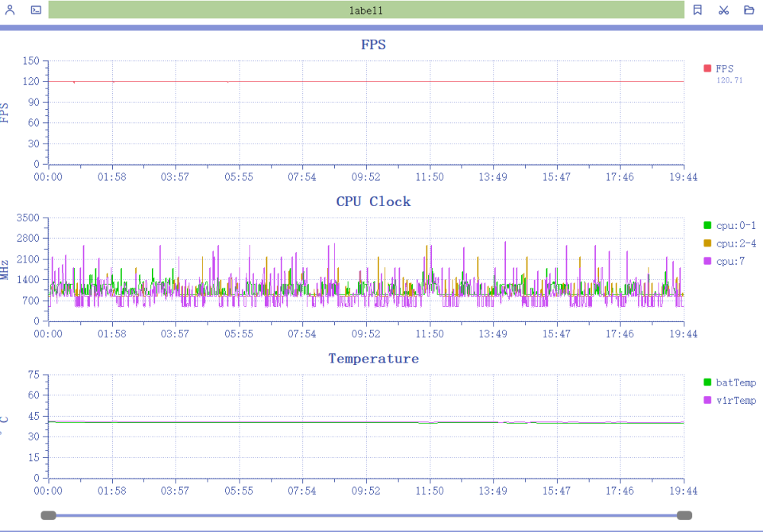This screenshot has width=763, height=532.
Task: Click the orange cpu:2-4 color swatch
Action: coord(707,243)
